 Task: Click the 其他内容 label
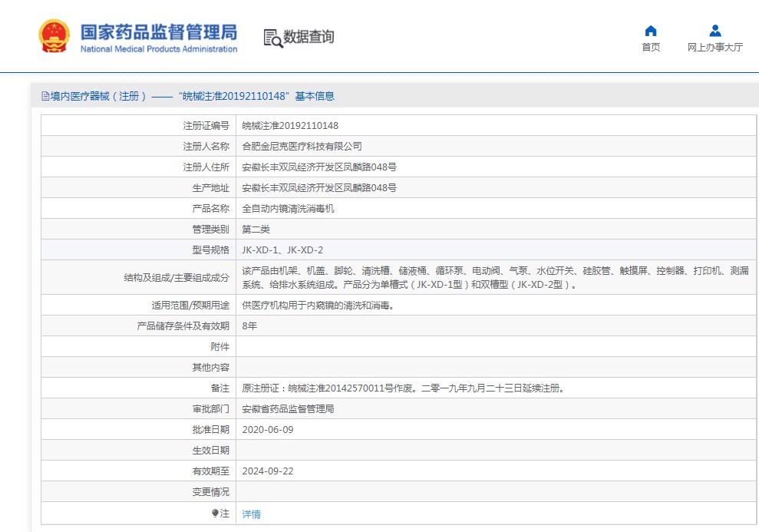[210, 368]
